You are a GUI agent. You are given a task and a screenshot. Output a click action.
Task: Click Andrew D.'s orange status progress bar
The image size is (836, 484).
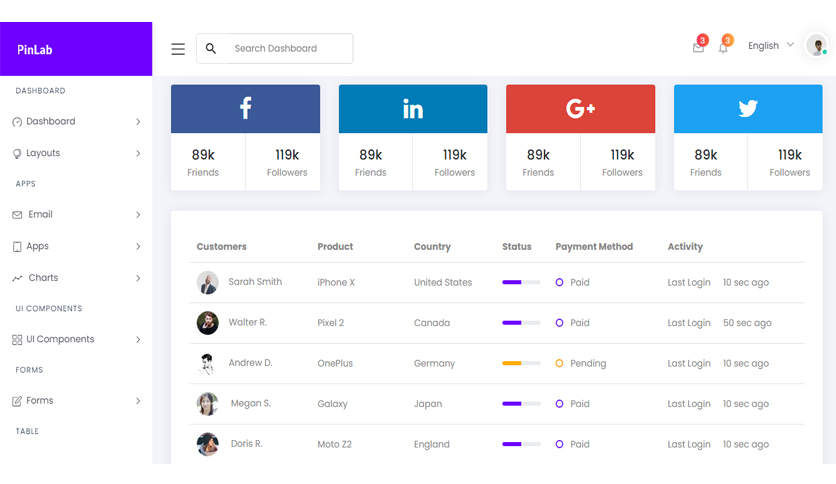click(x=521, y=364)
